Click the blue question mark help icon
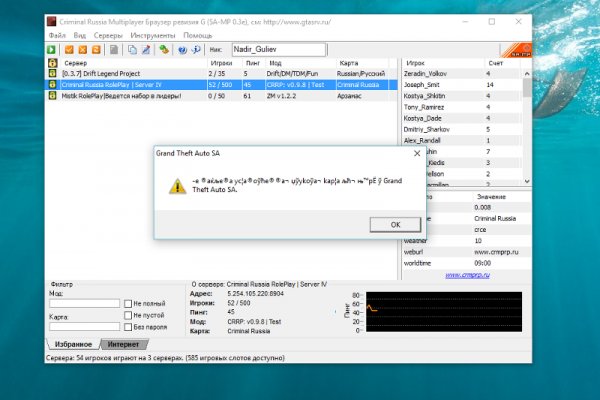This screenshot has width=600, height=400. pos(183,48)
